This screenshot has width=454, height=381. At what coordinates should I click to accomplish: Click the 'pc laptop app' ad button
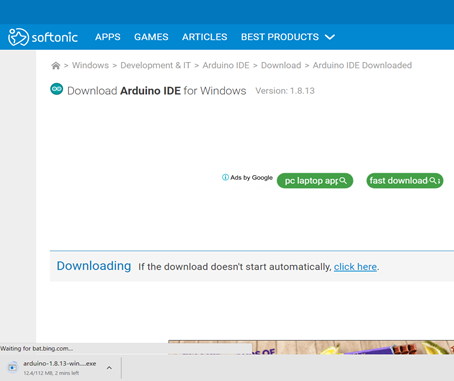pyautogui.click(x=315, y=181)
